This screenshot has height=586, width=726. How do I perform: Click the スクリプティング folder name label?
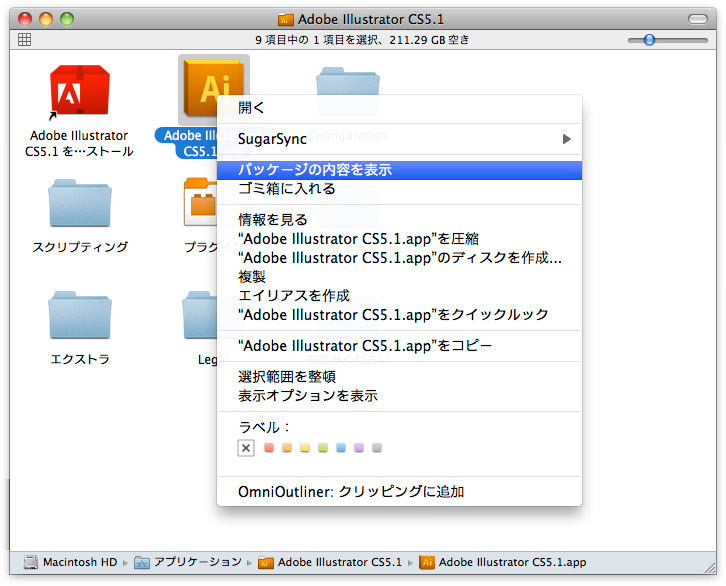[x=80, y=247]
